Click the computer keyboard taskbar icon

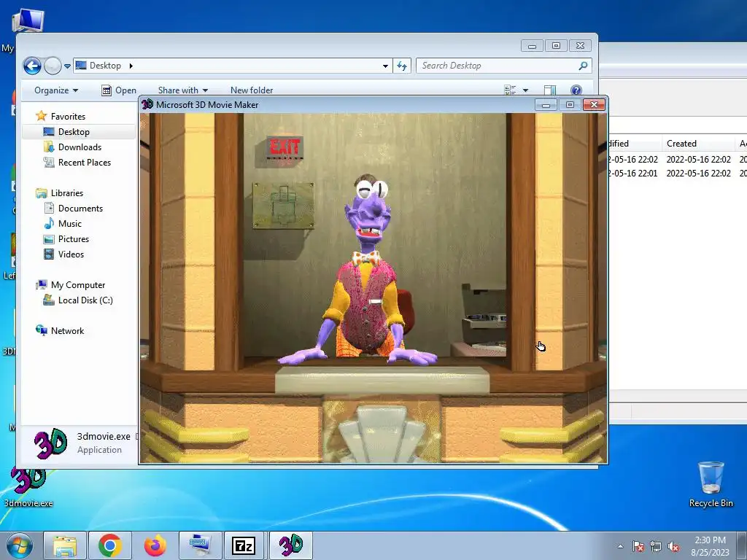click(200, 545)
